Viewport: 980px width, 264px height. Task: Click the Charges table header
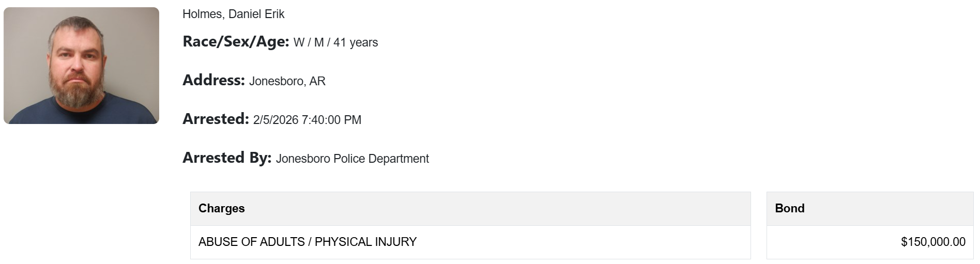[x=222, y=208]
